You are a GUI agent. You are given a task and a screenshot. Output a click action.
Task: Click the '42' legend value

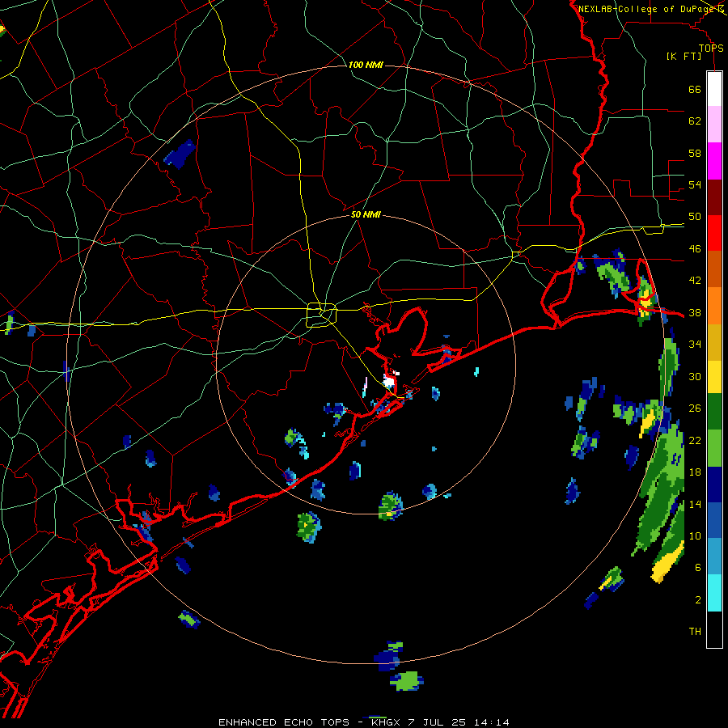(x=695, y=281)
